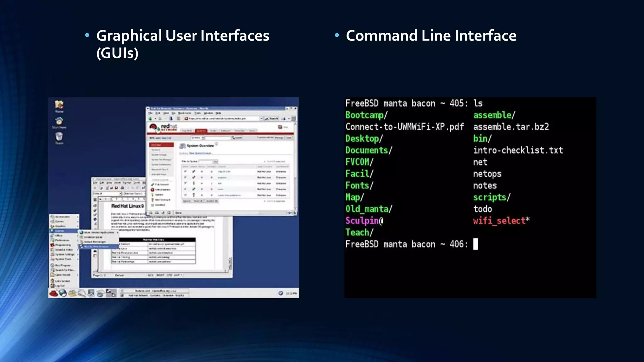The height and width of the screenshot is (362, 644).
Task: Select Evolution Email in Internet submenu
Action: (x=99, y=237)
